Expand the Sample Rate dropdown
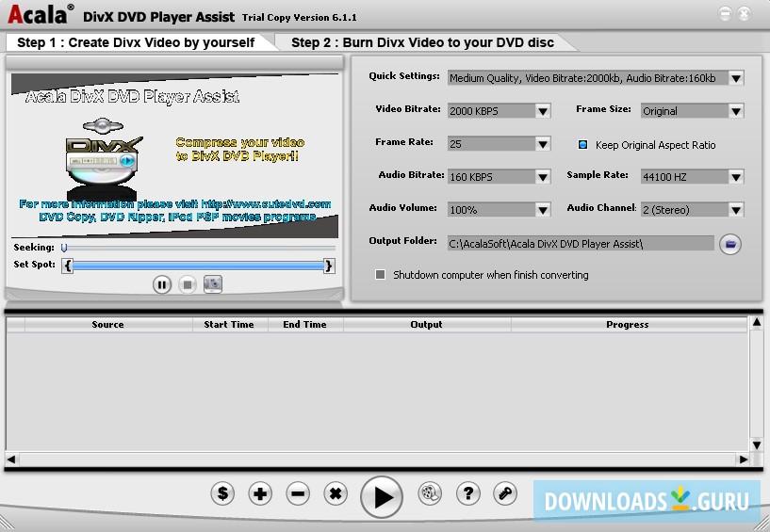This screenshot has height=532, width=770. 736,177
